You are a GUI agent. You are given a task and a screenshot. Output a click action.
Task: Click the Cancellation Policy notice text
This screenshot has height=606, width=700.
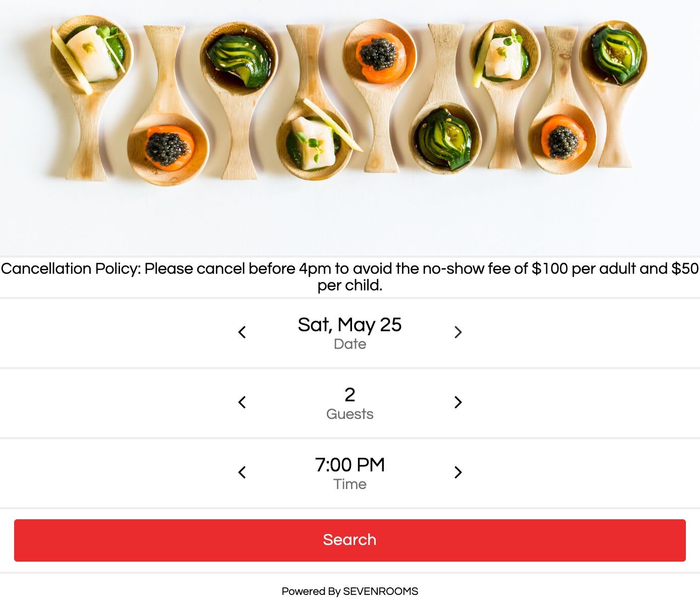pos(349,277)
